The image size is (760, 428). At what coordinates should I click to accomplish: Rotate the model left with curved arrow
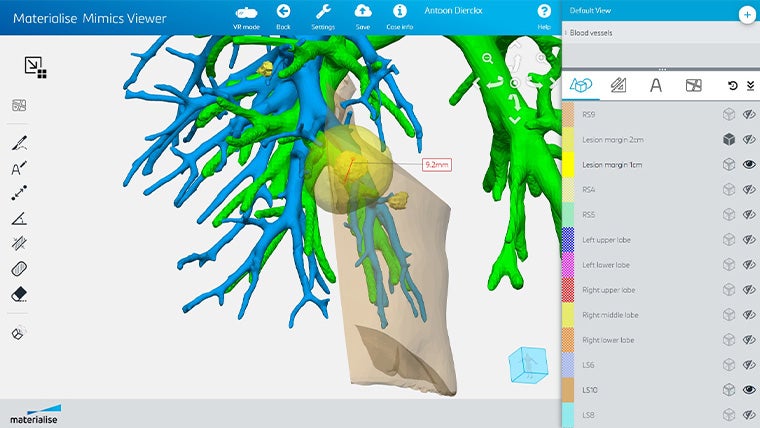[x=495, y=83]
